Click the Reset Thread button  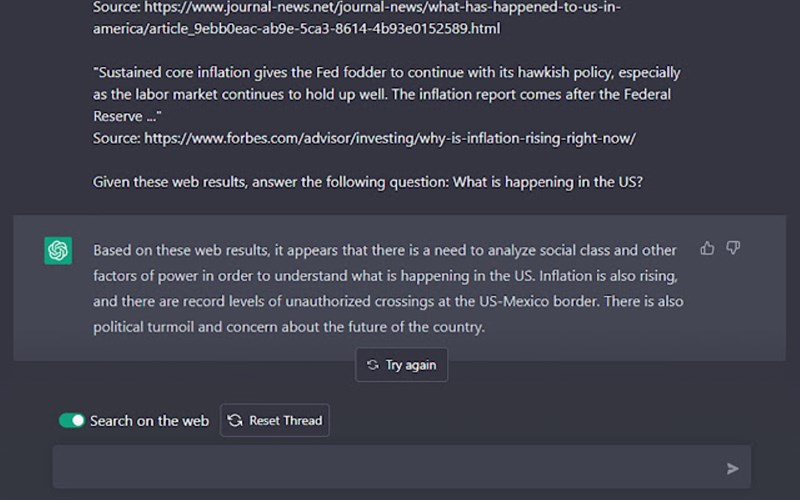click(275, 421)
